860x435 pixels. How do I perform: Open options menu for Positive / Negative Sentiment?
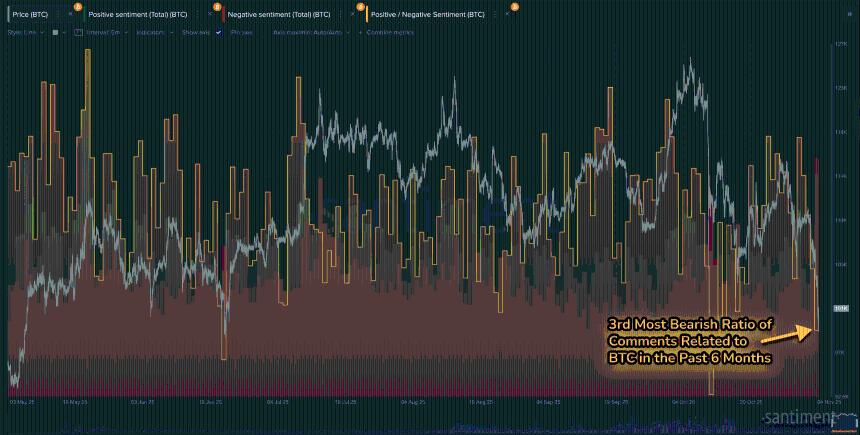click(x=495, y=15)
